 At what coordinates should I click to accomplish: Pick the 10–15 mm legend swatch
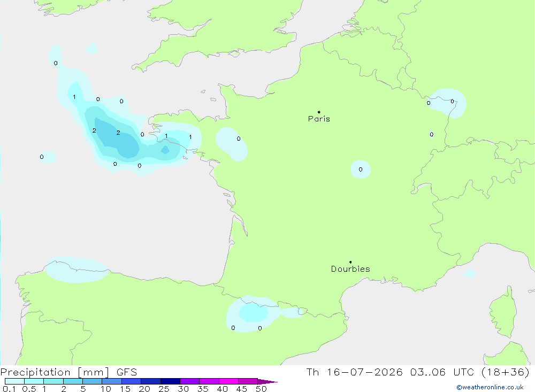tap(112, 381)
